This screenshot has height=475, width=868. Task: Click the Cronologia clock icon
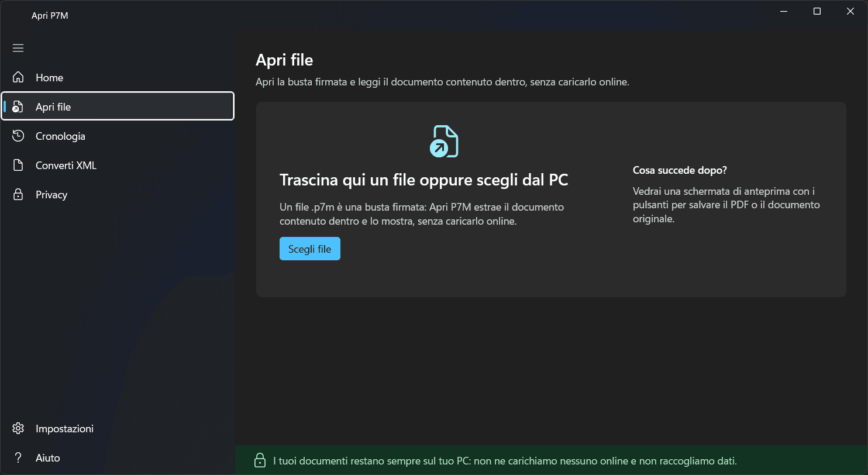18,136
